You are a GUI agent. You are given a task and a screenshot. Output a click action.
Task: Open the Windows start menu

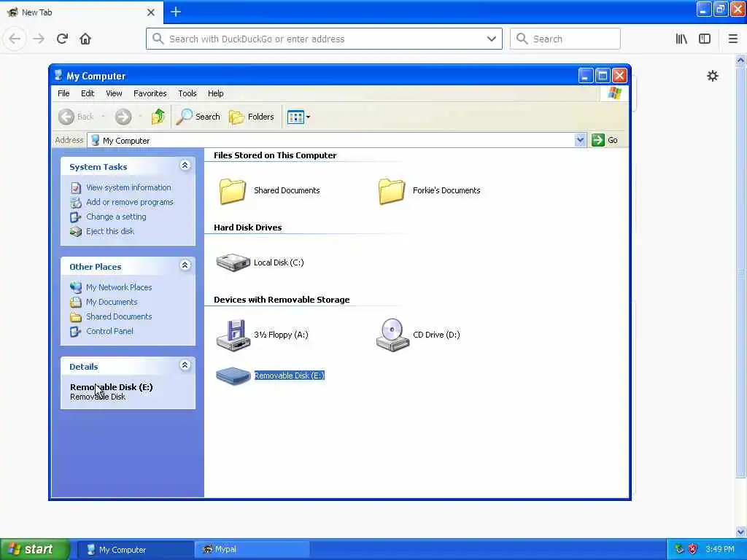pyautogui.click(x=35, y=549)
